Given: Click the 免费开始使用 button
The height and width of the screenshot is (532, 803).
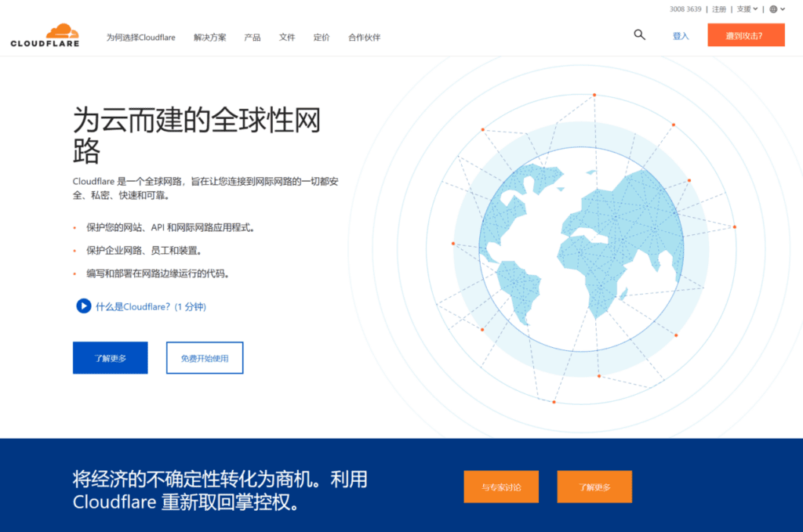Looking at the screenshot, I should pos(205,358).
